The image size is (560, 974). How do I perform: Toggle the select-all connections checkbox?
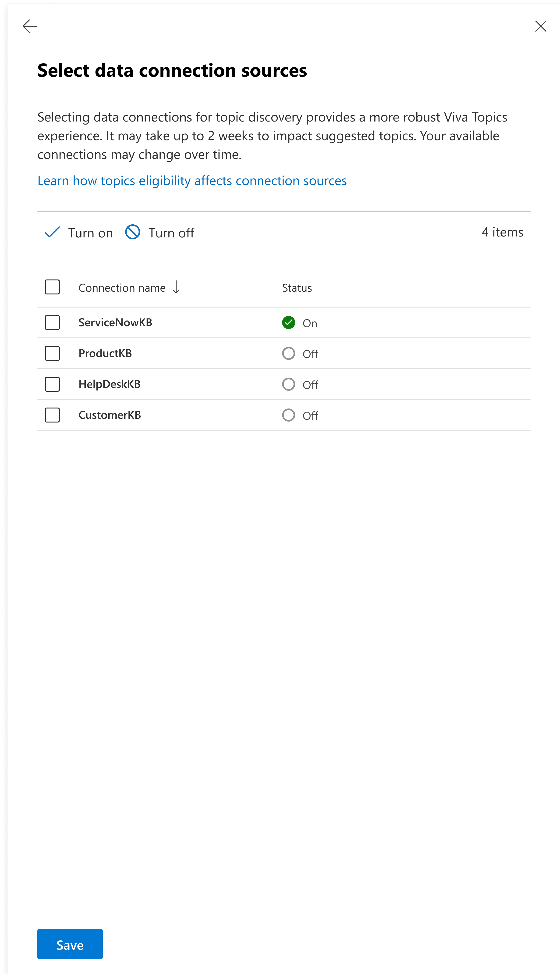coord(52,287)
